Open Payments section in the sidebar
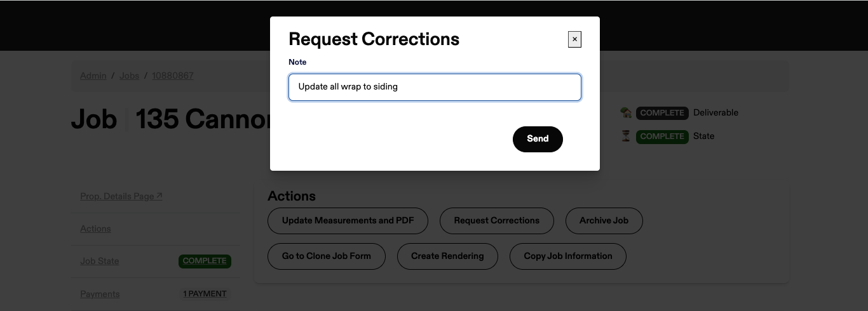Viewport: 868px width, 311px height. click(x=100, y=294)
